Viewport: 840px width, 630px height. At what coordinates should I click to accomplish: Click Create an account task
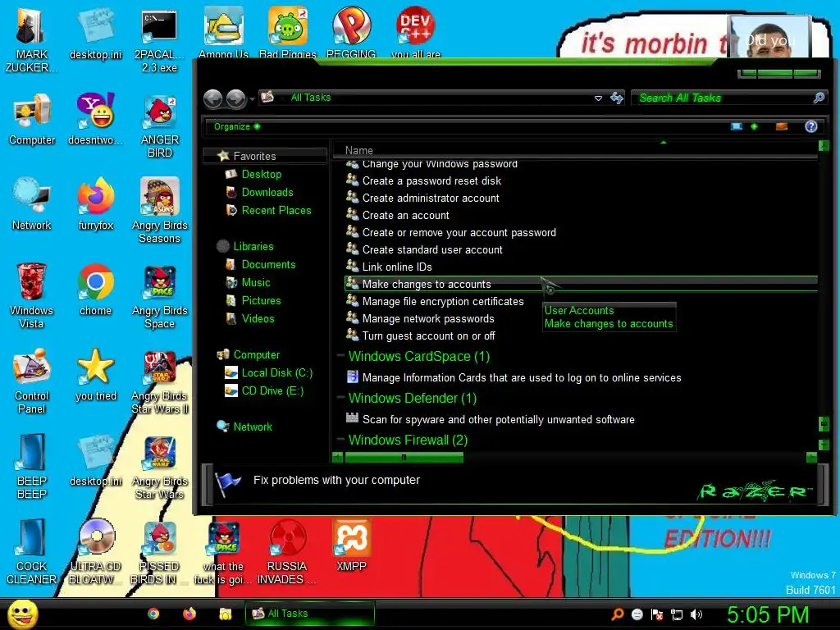point(405,216)
